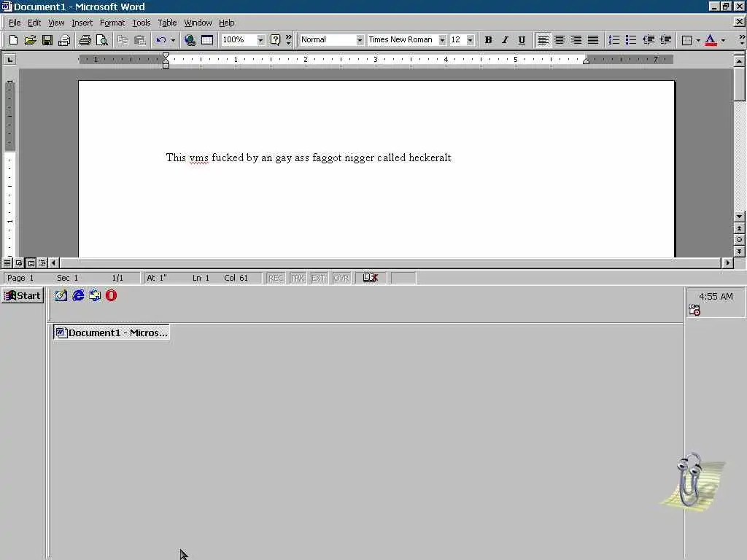Image resolution: width=747 pixels, height=560 pixels.
Task: Align text left
Action: point(543,40)
